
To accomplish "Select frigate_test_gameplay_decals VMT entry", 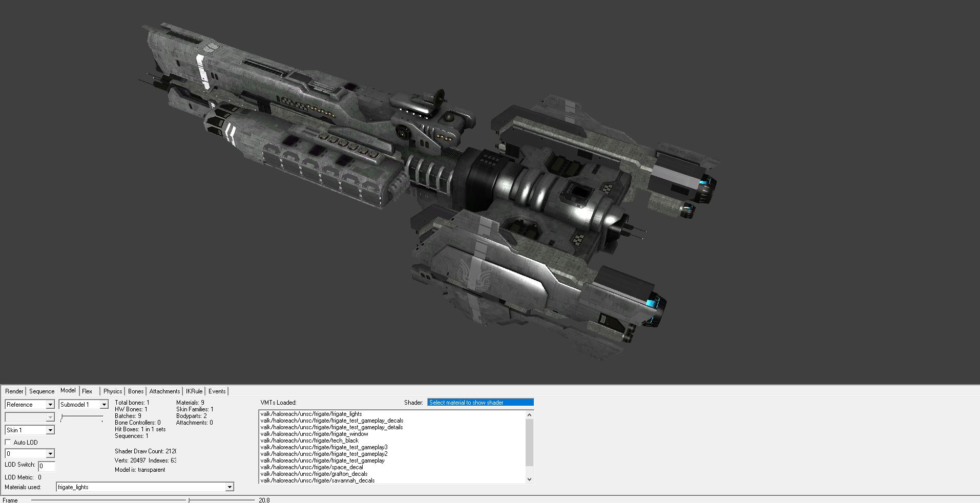I will click(331, 421).
